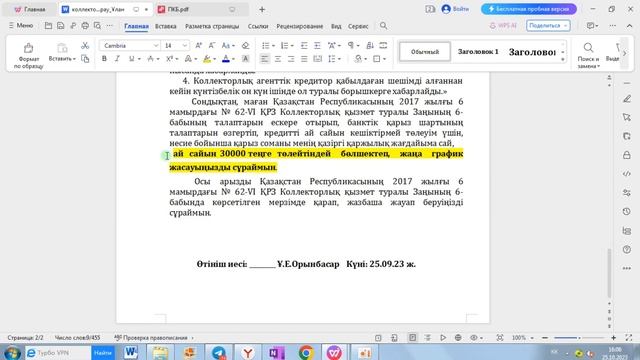Switch to print layout view in status bar
This screenshot has width=640, height=360.
click(413, 338)
